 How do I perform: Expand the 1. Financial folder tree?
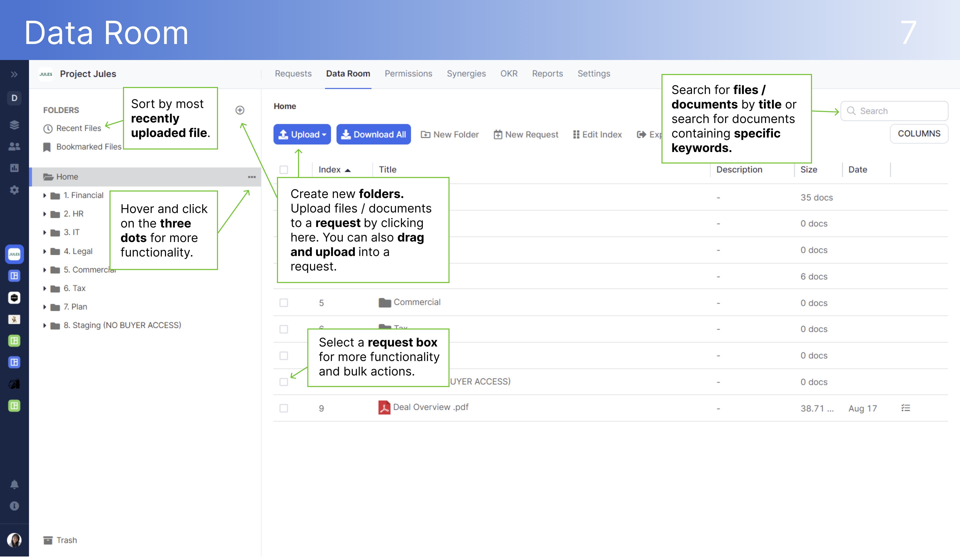(x=44, y=195)
